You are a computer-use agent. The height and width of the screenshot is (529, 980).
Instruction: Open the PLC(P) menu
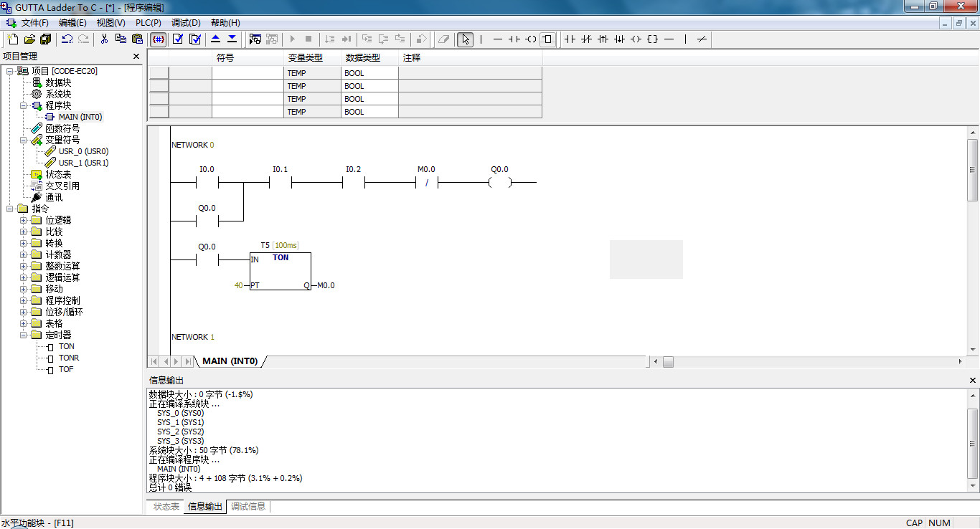(x=149, y=23)
